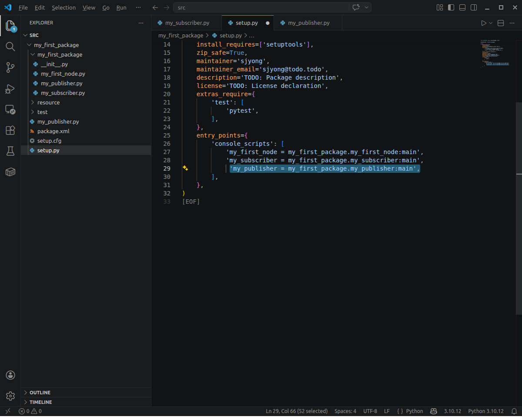Go back with the navigation arrow
Viewport: 522px width, 420px height.
[x=155, y=7]
